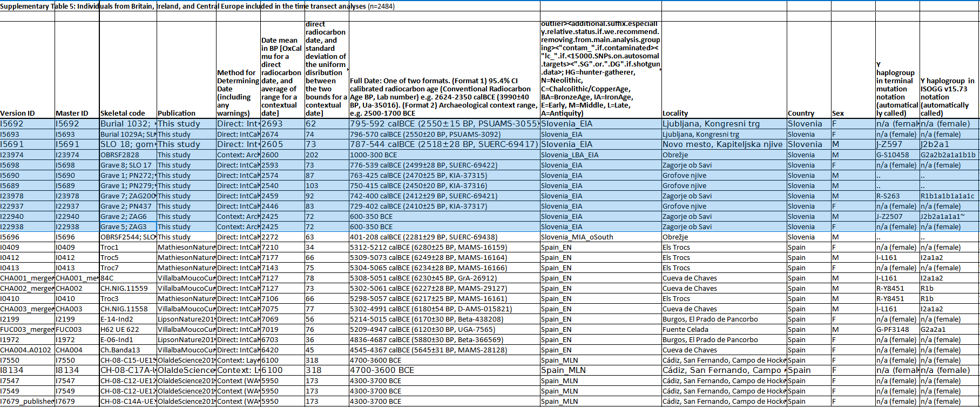The image size is (980, 407).
Task: Click the 7210 date mean cell
Action: (282, 247)
